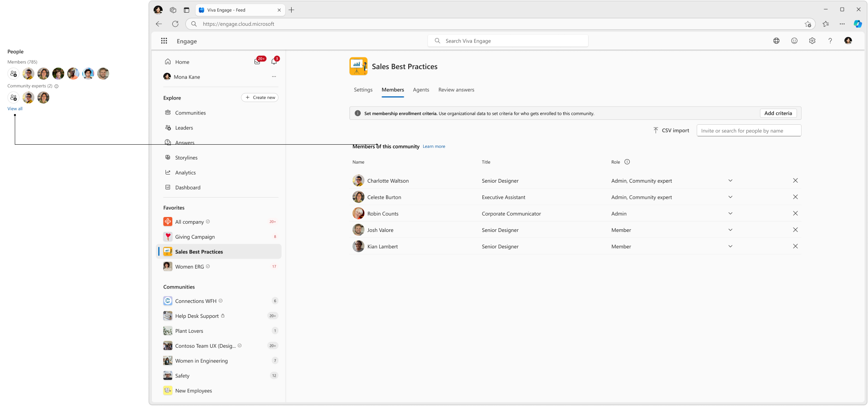Open Mona Kane's more options ellipsis
Screen dimensions: 868x406
pos(274,76)
